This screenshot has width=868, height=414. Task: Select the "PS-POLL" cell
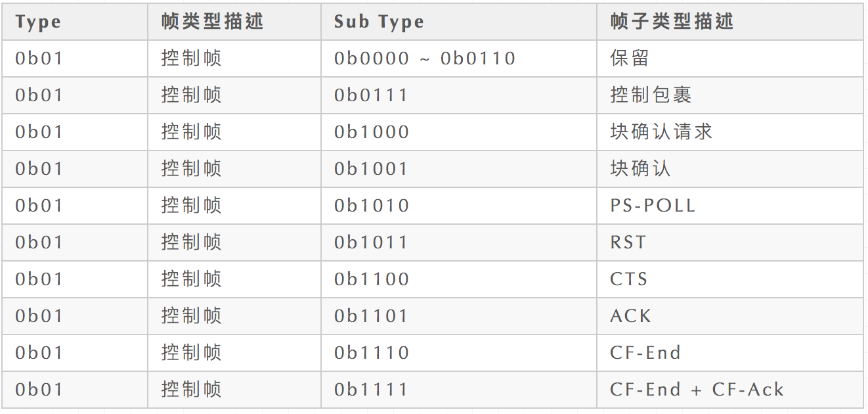click(653, 206)
